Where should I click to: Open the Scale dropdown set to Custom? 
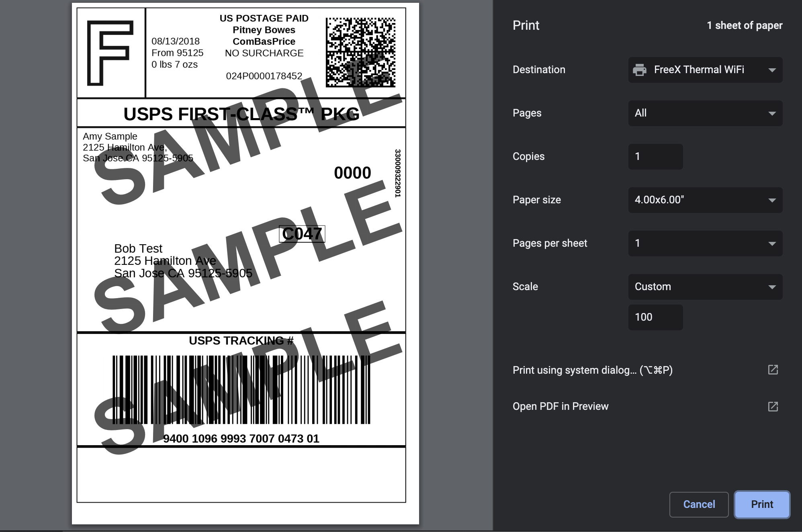point(705,287)
